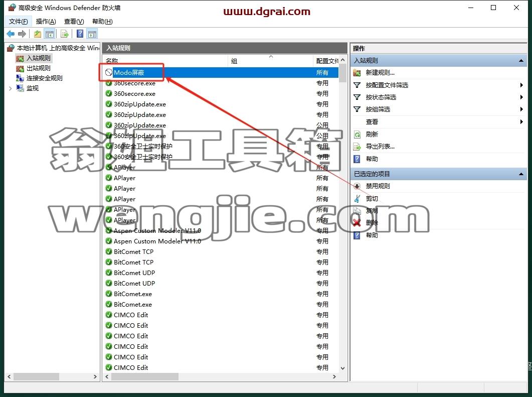Click the Back arrow toolbar icon
This screenshot has height=397, width=532.
click(11, 34)
